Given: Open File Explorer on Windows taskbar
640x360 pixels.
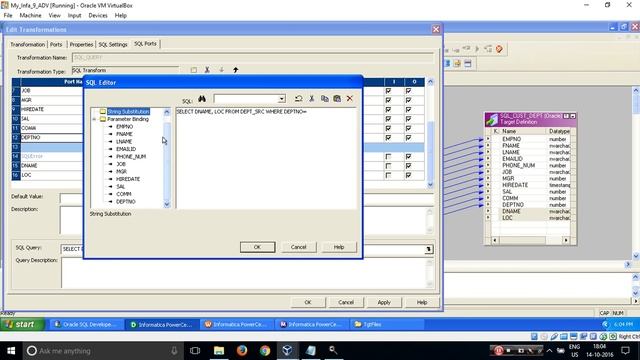Looking at the screenshot, I should point(219,351).
